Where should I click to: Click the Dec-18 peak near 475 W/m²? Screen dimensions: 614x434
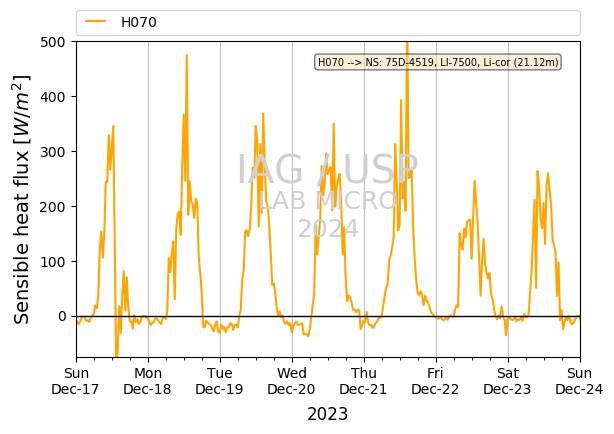[187, 55]
